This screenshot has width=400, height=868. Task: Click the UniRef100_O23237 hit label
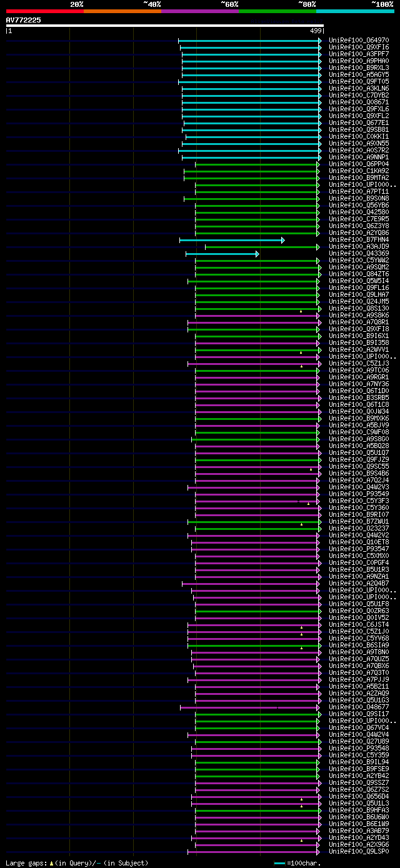click(359, 529)
